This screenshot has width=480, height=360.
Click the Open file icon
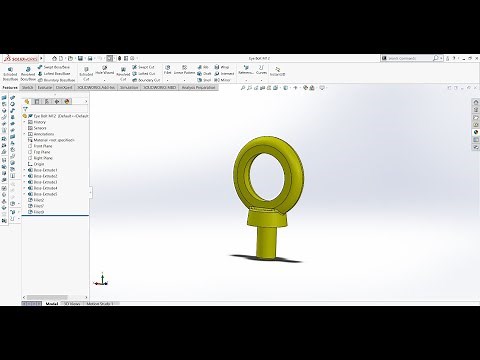[70, 58]
